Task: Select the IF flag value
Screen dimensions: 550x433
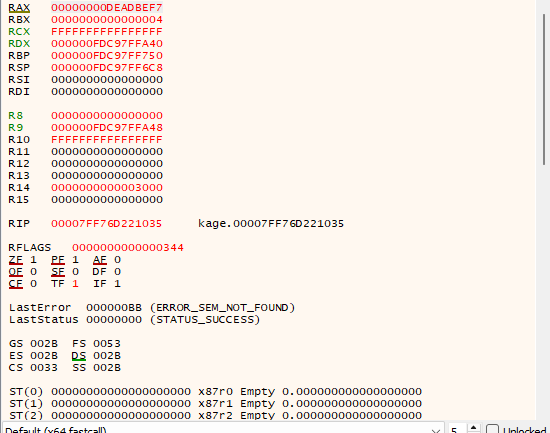Action: tap(118, 284)
